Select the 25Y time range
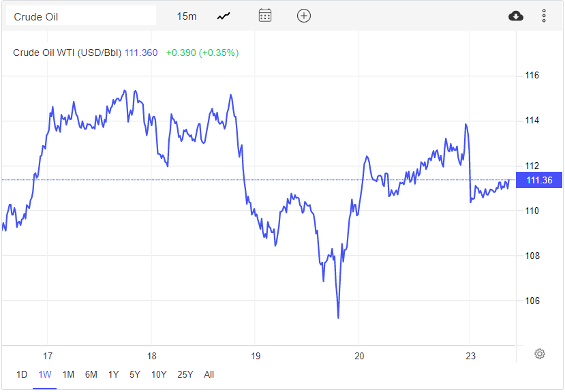 click(185, 374)
